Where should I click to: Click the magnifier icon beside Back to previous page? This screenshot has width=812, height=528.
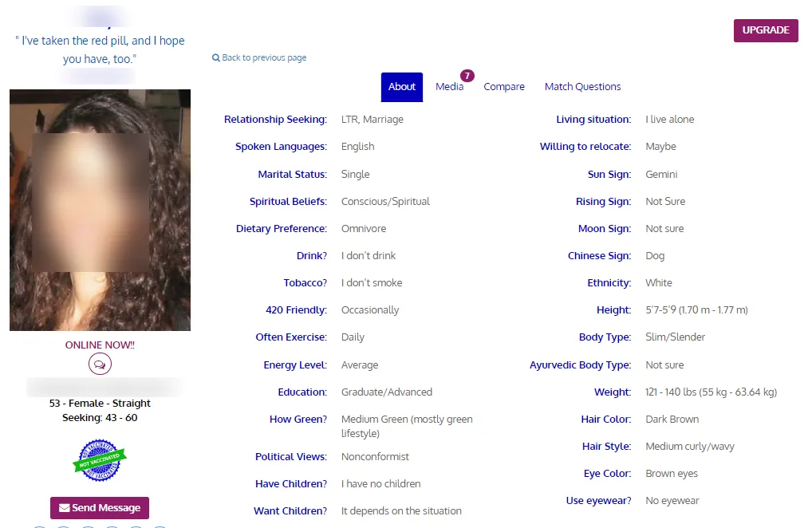pyautogui.click(x=216, y=57)
